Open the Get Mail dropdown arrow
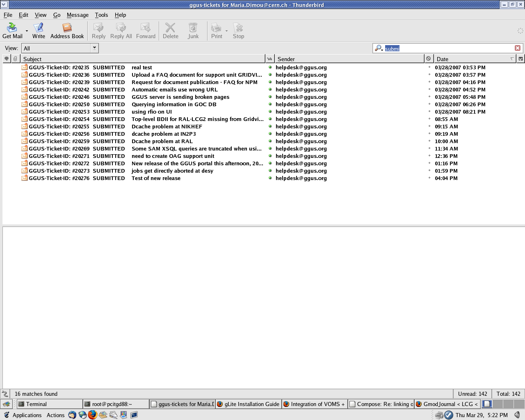This screenshot has width=525, height=420. tap(27, 31)
